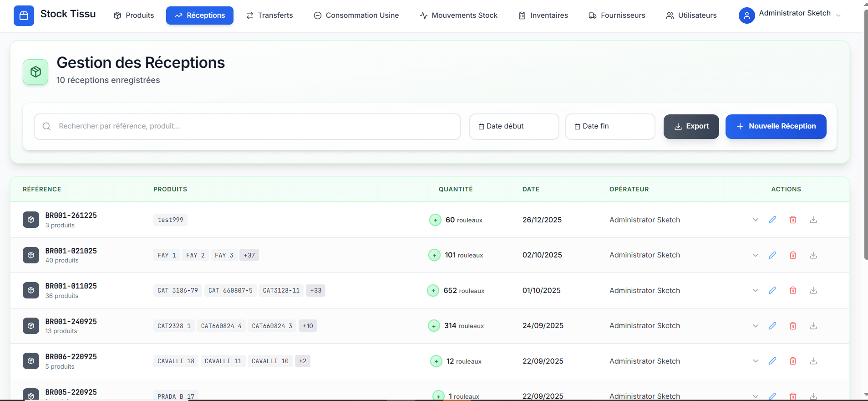Click Nouvelle Réception button
Viewport: 868px width, 401px height.
click(x=776, y=127)
